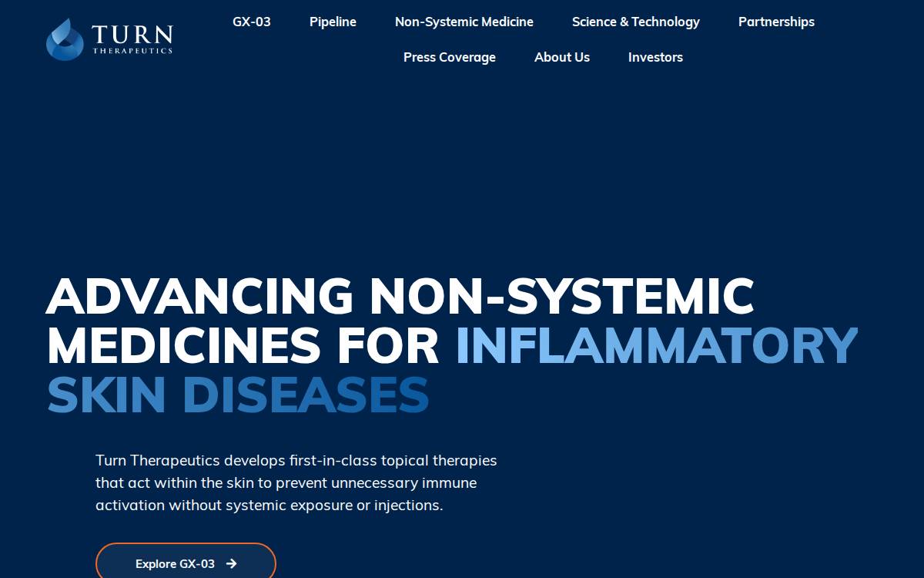Open Press Coverage page
The width and height of the screenshot is (924, 578).
point(450,57)
